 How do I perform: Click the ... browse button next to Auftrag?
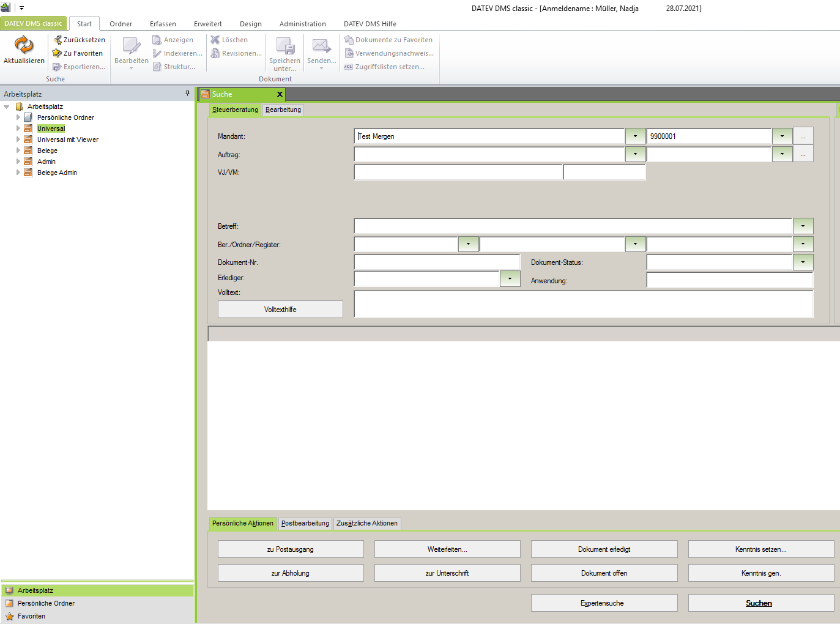point(803,154)
